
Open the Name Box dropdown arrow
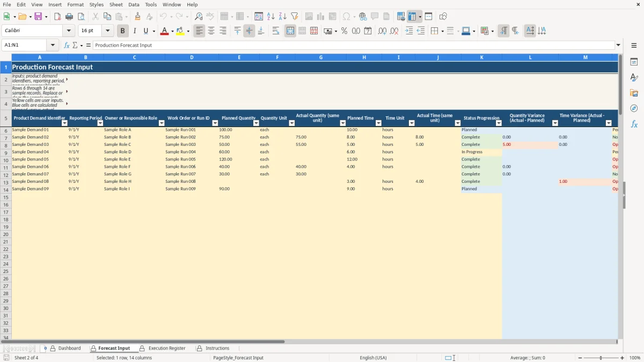pyautogui.click(x=53, y=45)
